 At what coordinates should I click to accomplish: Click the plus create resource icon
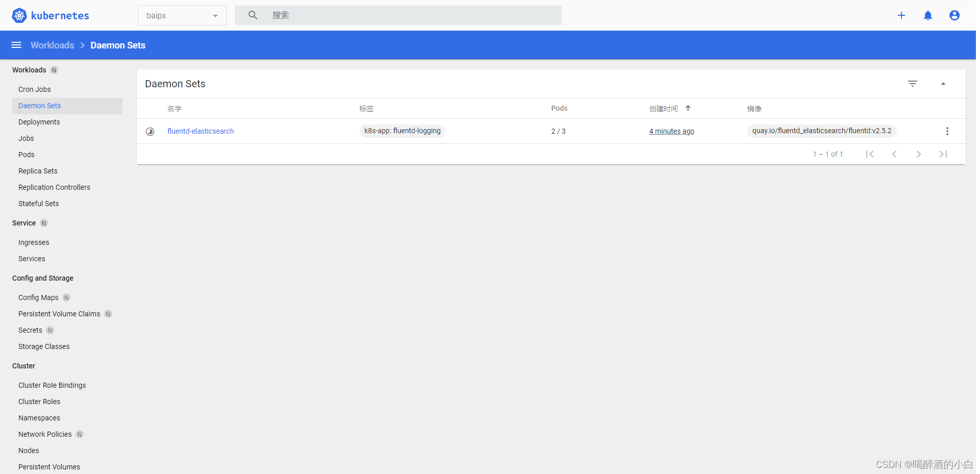click(x=901, y=15)
